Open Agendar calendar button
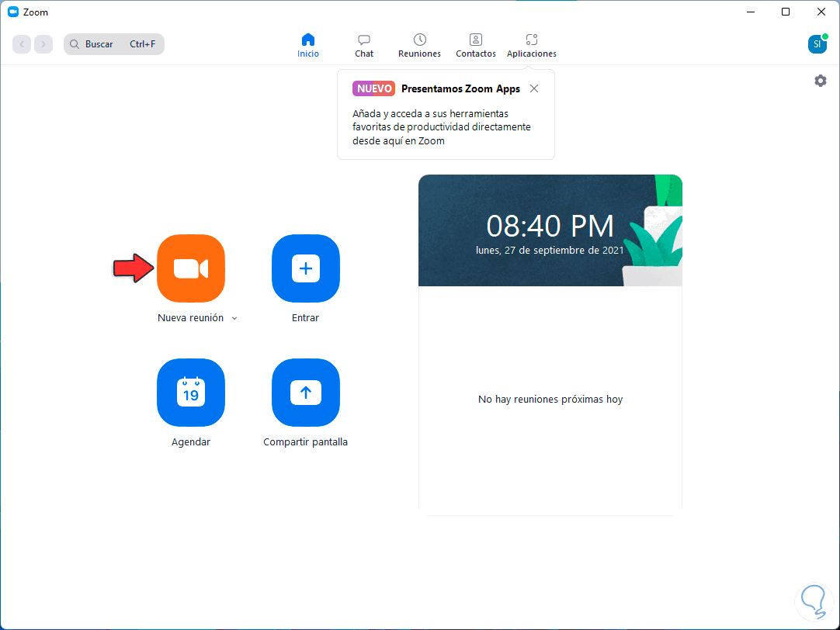The image size is (840, 630). point(191,393)
